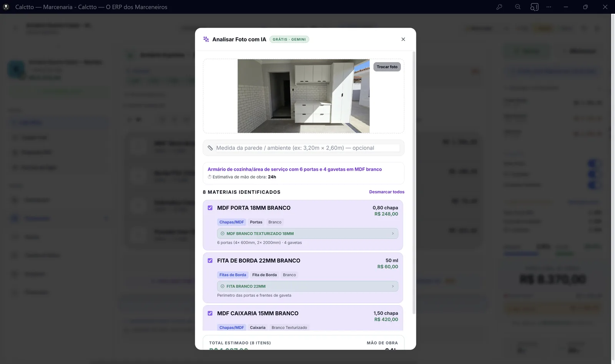Click the Armário de cozinha AI summary text

coord(295,169)
